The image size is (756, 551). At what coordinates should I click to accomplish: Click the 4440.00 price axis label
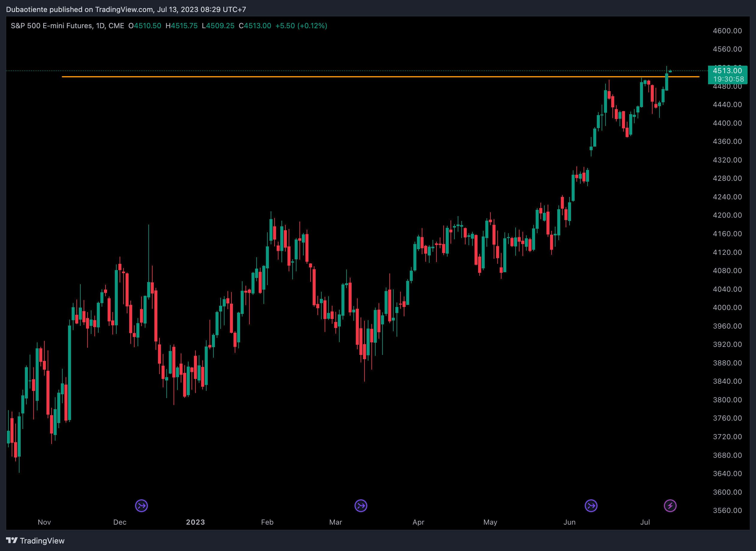pyautogui.click(x=727, y=104)
